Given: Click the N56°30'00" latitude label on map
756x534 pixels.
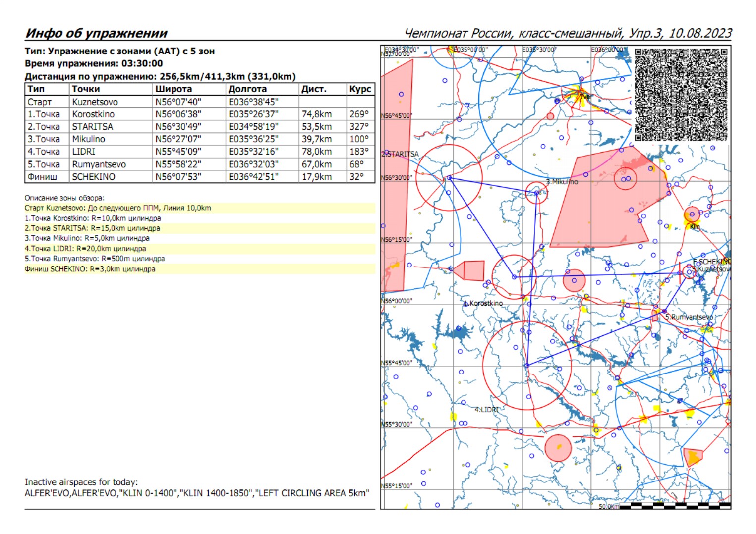Looking at the screenshot, I should 397,177.
